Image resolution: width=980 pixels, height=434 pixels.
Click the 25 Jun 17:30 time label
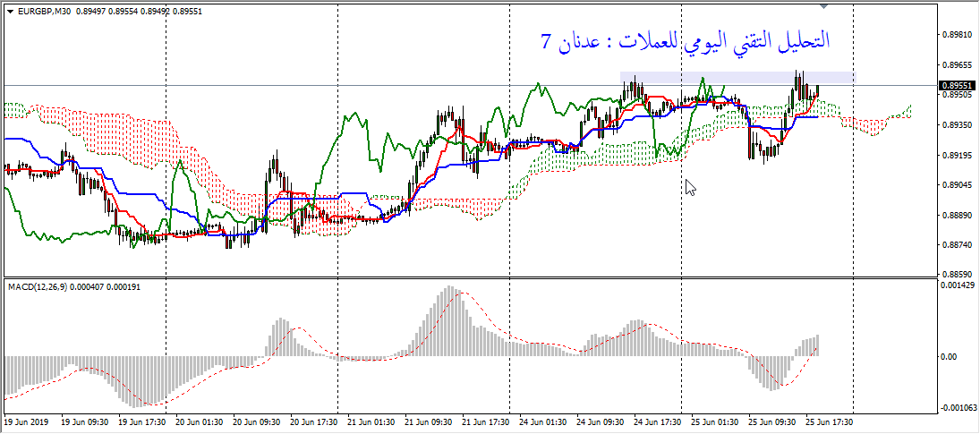coord(828,421)
